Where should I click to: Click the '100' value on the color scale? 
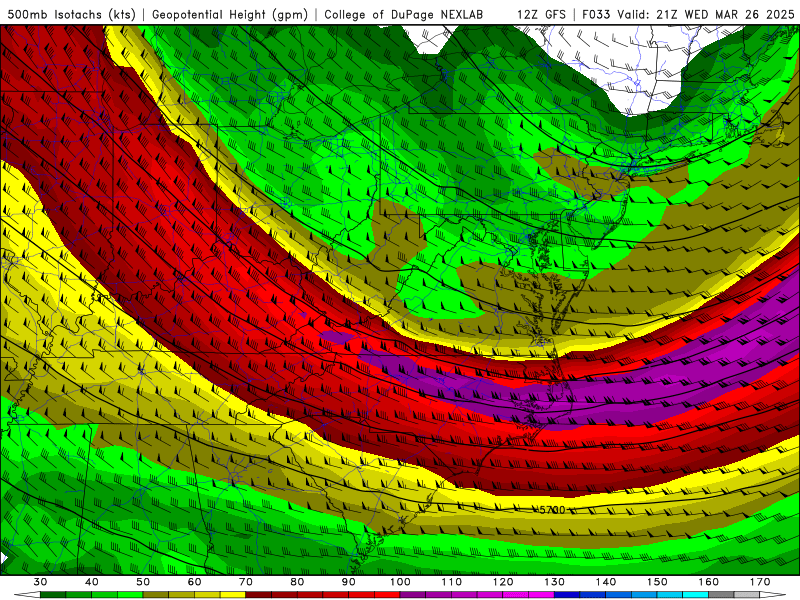point(400,582)
